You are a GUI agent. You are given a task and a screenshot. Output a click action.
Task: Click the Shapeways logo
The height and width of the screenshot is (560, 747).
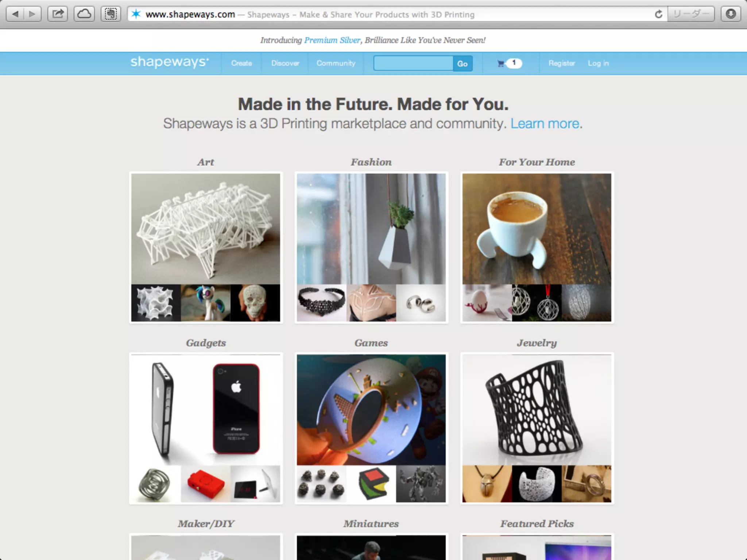(170, 62)
